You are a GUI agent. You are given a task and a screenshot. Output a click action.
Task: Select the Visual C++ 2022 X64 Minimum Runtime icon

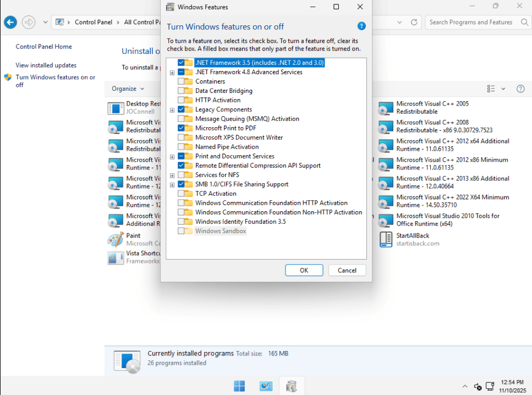(x=386, y=202)
